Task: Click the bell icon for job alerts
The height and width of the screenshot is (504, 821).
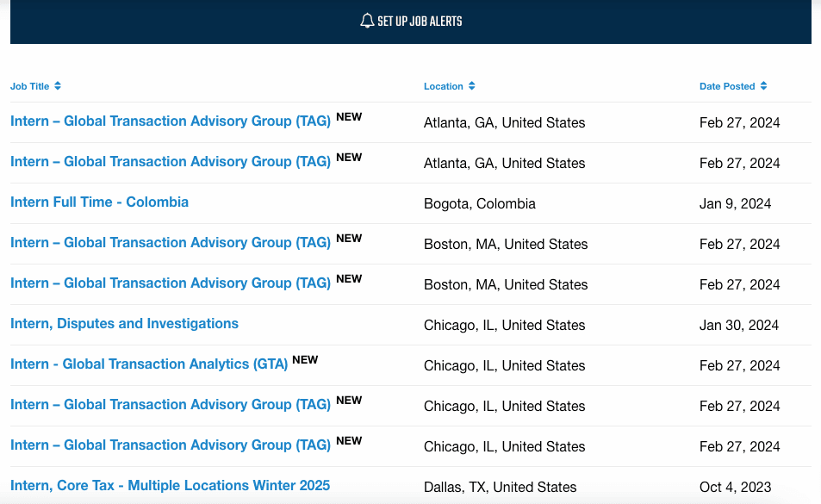Action: (x=367, y=21)
